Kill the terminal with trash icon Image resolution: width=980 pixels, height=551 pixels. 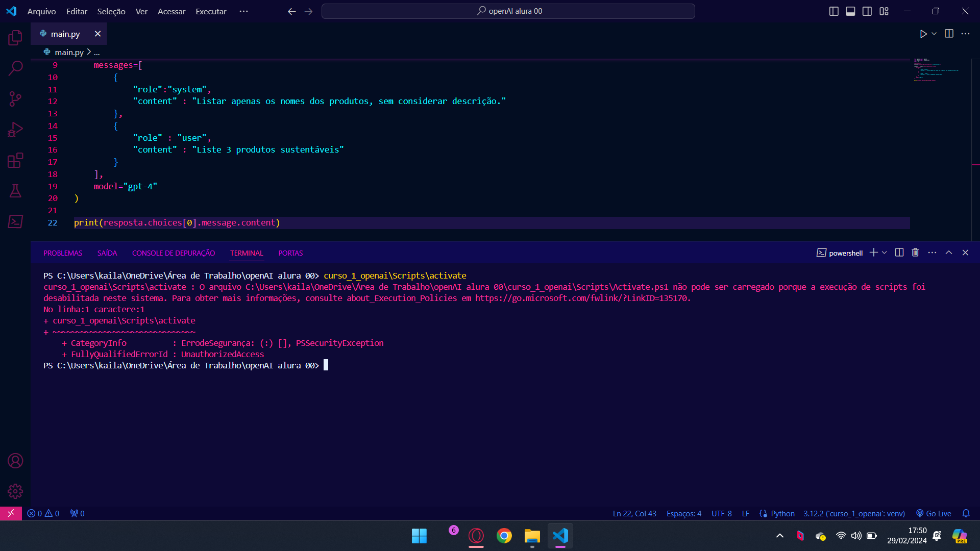click(x=915, y=253)
